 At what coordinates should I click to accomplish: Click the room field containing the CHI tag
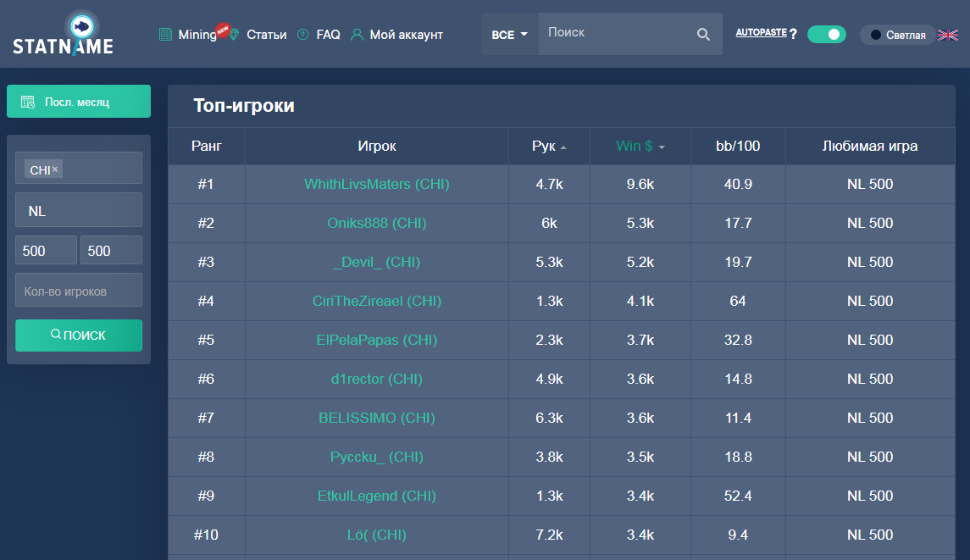coord(79,168)
